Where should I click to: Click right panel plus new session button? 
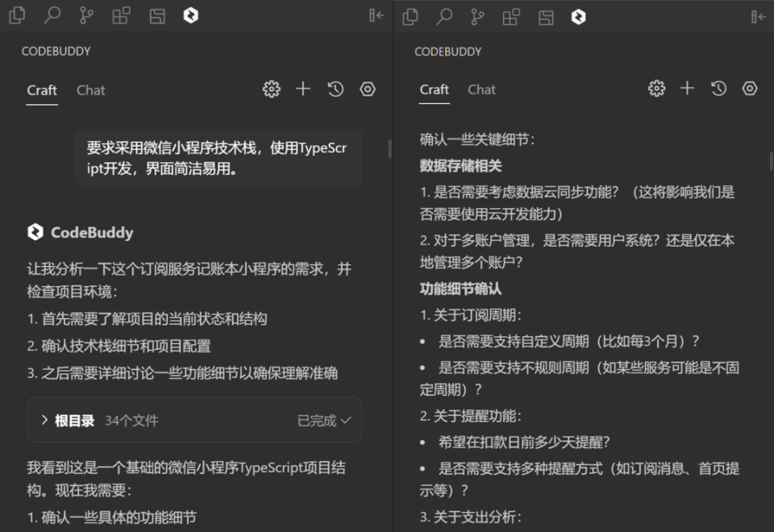[x=687, y=89]
